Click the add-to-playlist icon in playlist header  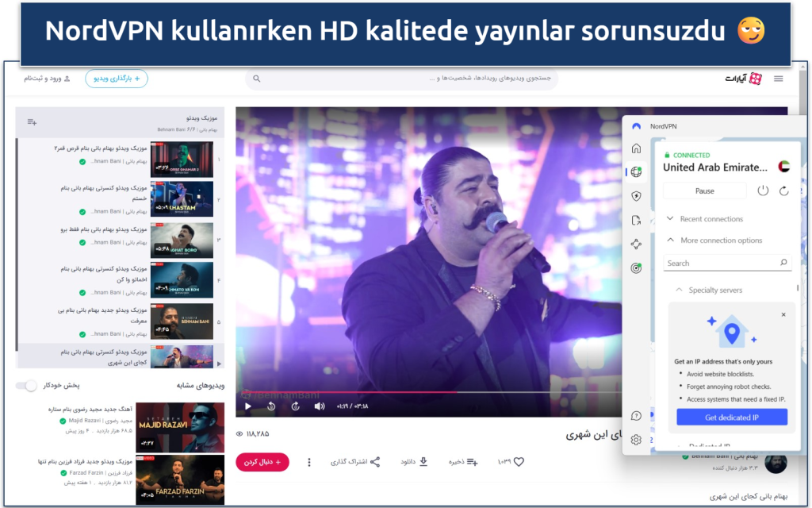point(32,121)
